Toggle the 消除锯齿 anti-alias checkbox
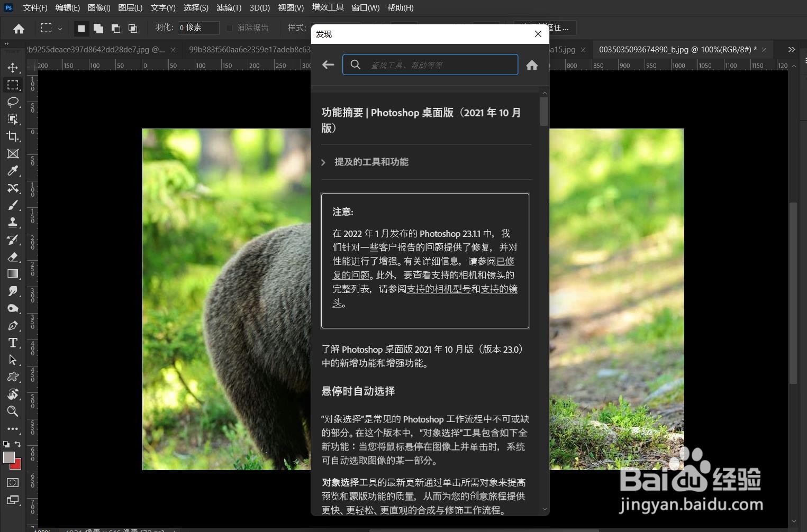Image resolution: width=807 pixels, height=532 pixels. tap(229, 28)
